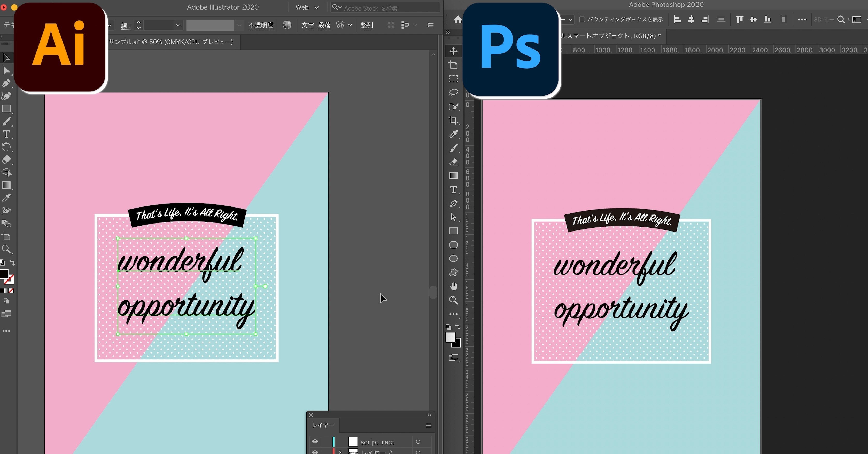Viewport: 868px width, 454px height.
Task: Toggle visibility of the script_rect layer
Action: point(315,441)
